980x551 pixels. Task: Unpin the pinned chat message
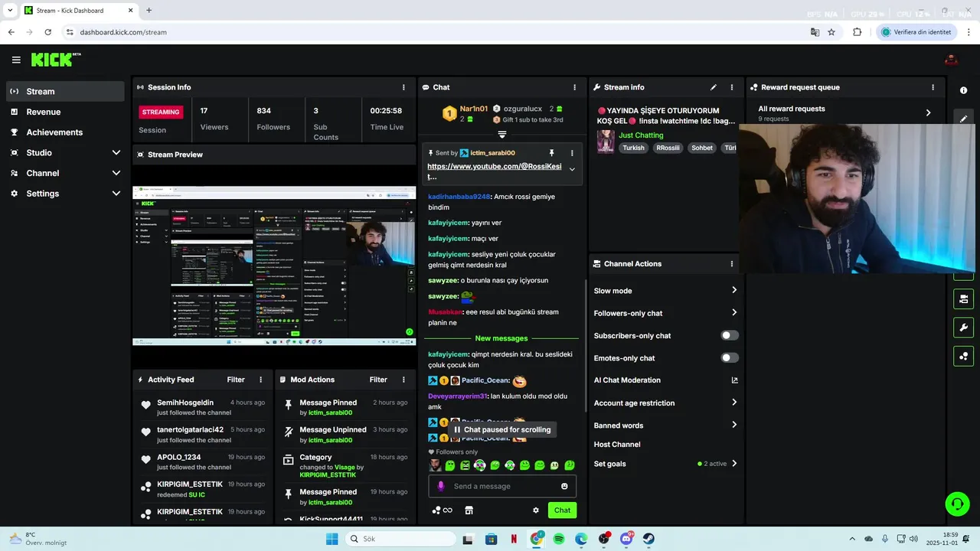[551, 153]
